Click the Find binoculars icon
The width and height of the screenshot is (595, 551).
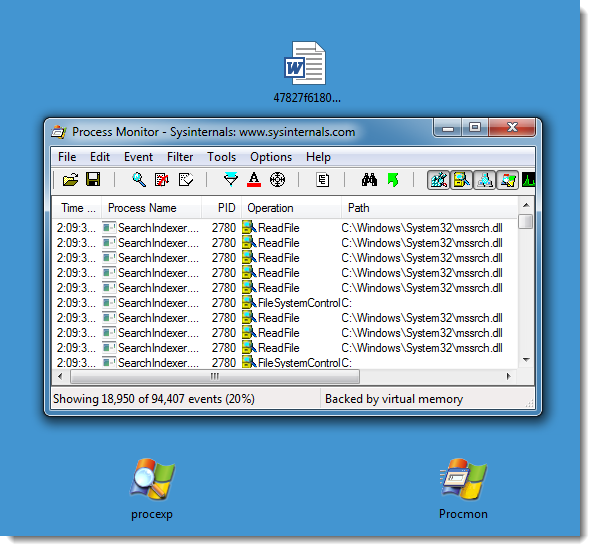pos(369,179)
